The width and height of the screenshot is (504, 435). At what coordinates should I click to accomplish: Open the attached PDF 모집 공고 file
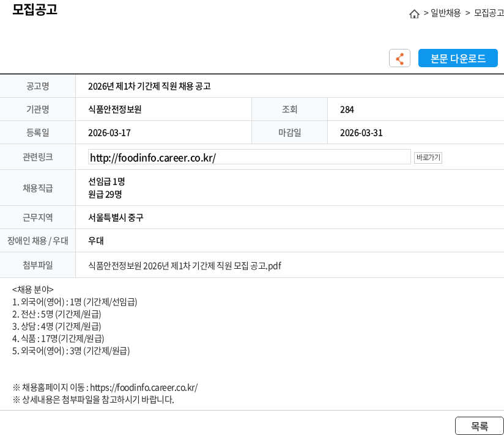point(185,266)
